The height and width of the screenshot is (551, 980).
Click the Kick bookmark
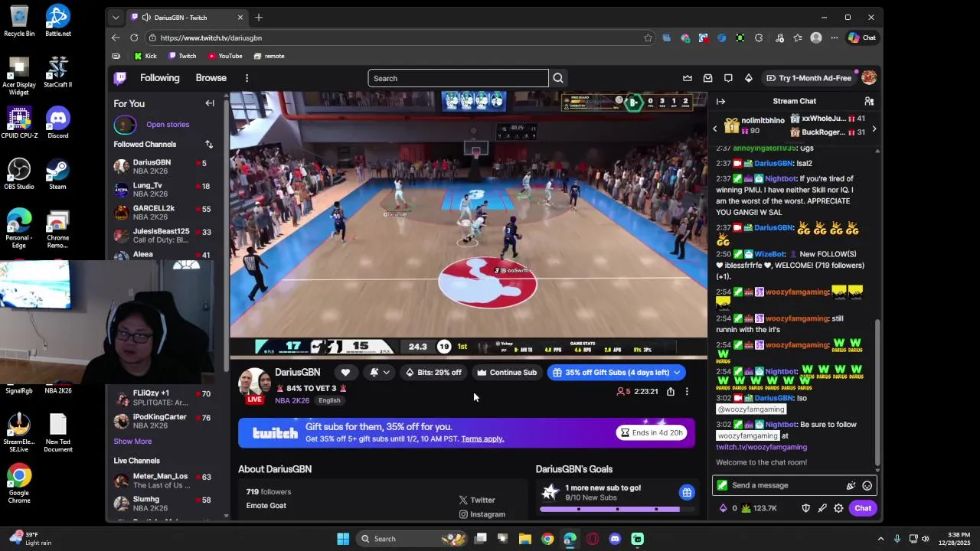click(145, 56)
